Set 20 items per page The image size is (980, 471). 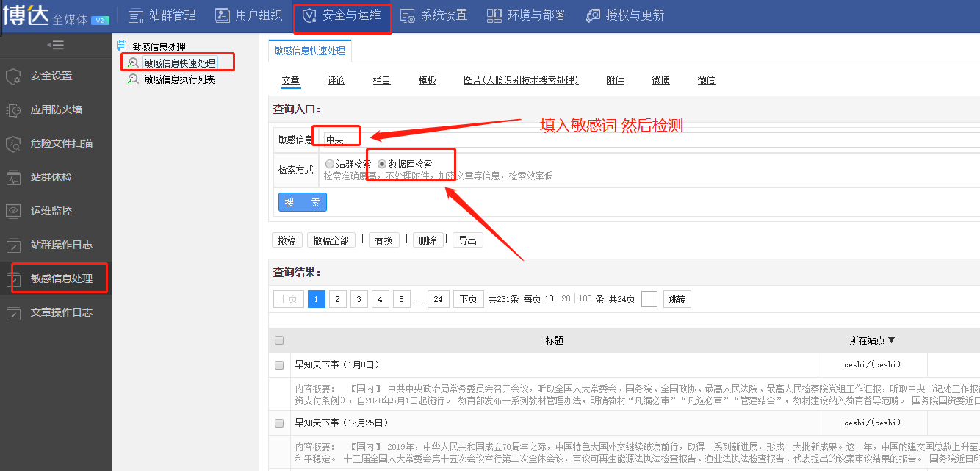pos(566,299)
